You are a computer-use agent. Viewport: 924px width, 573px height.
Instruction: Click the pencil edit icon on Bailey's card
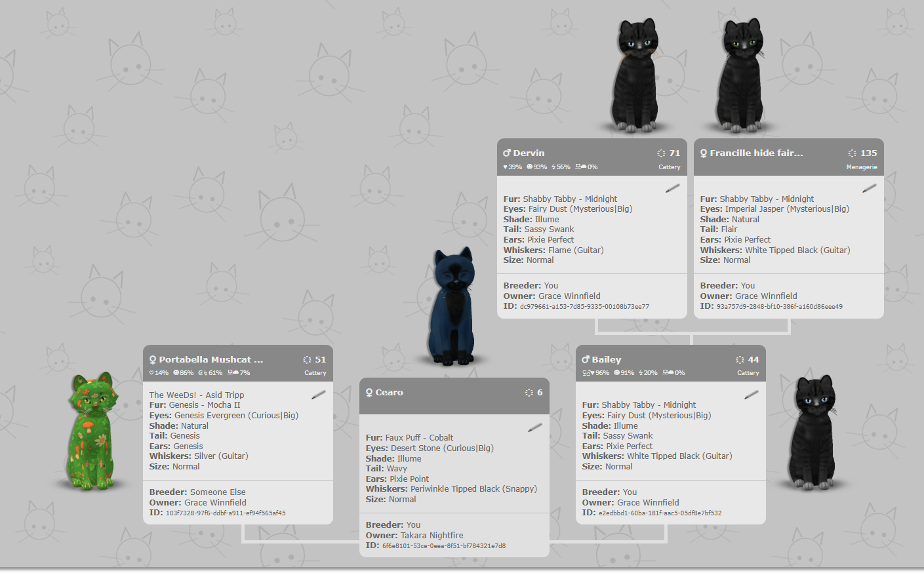750,395
